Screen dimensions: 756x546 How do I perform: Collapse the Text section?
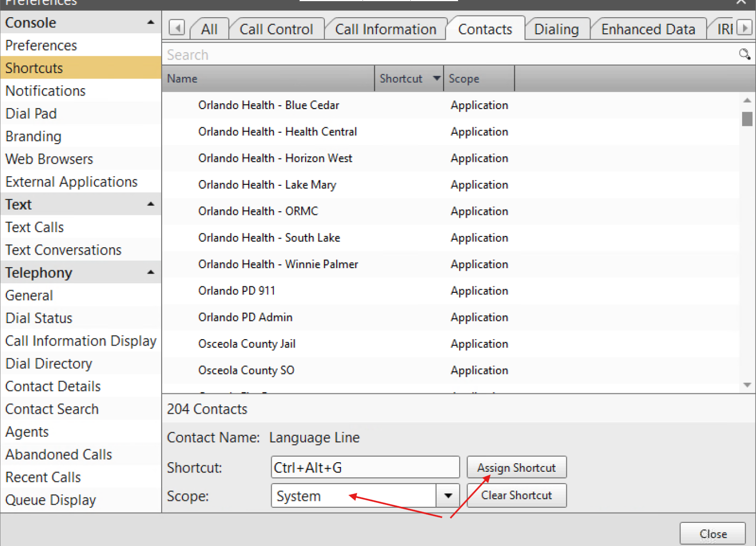point(151,204)
